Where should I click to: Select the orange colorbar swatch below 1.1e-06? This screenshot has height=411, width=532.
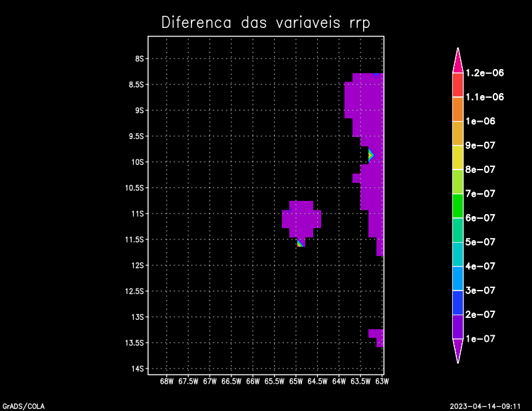tap(458, 109)
